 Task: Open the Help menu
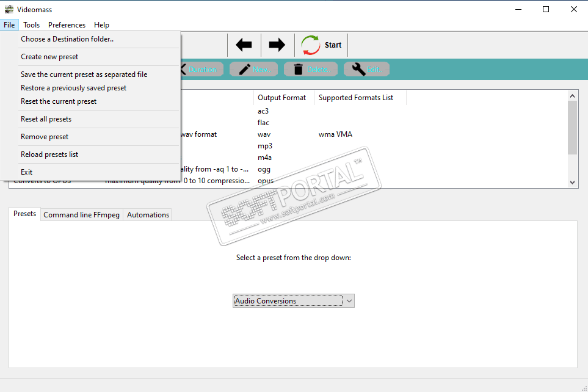[101, 25]
